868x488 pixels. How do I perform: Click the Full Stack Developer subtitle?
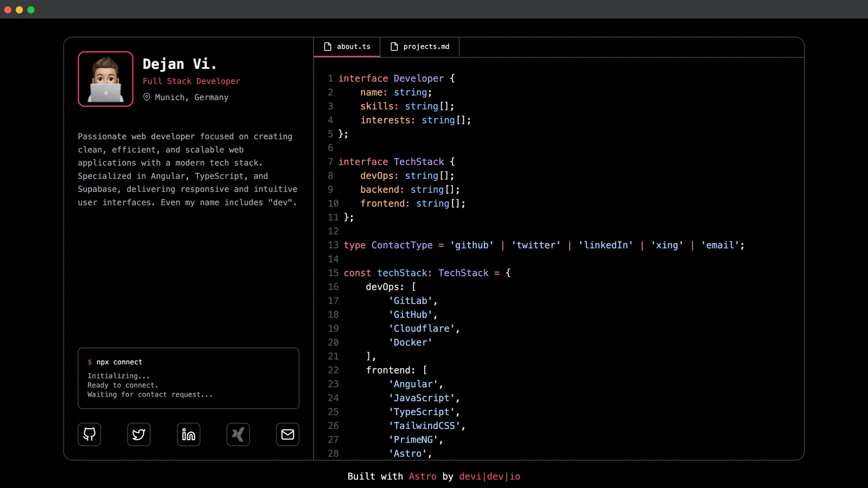192,81
